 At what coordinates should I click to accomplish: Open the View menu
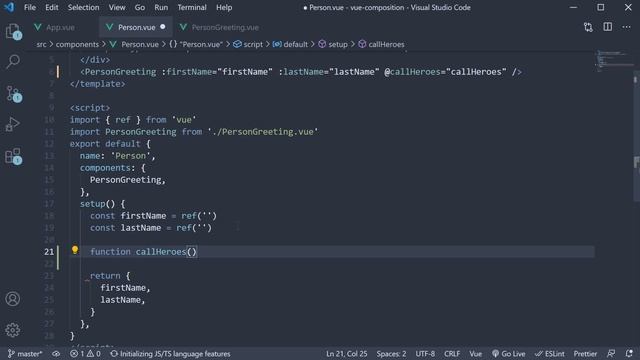(117, 7)
